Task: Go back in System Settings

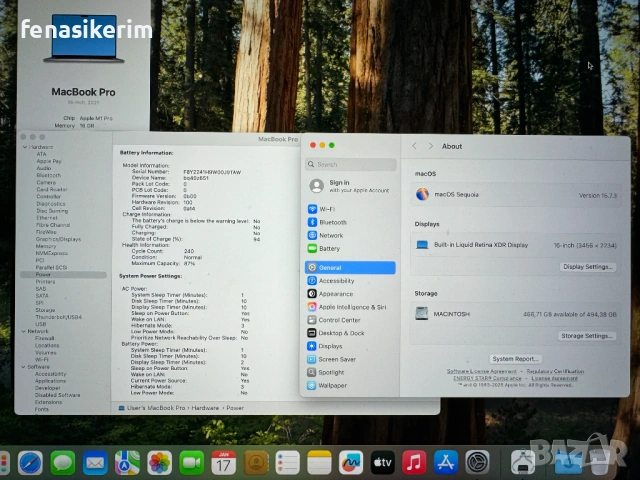Action: point(414,146)
